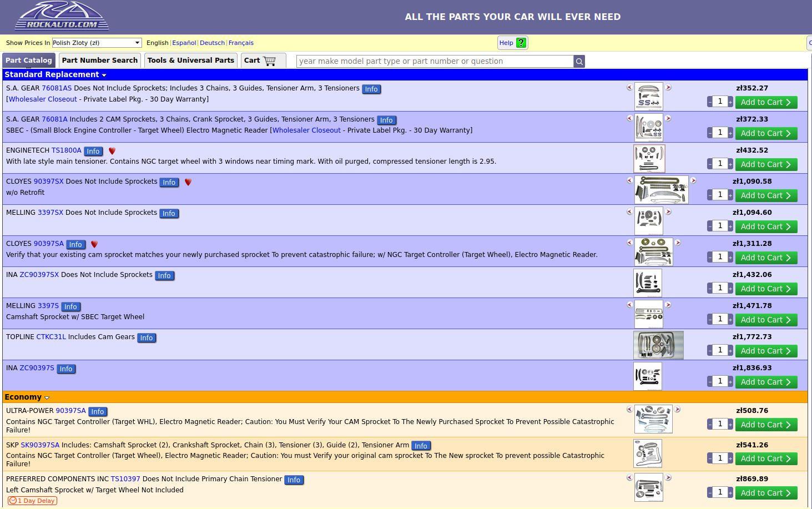This screenshot has width=812, height=509.
Task: Show previous image for MELLING 3397SX
Action: pos(629,212)
